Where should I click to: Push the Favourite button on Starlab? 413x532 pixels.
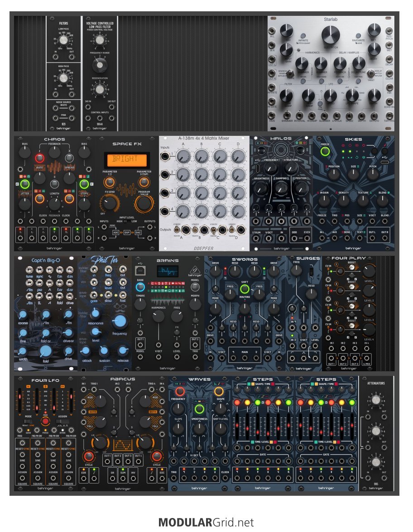point(358,35)
